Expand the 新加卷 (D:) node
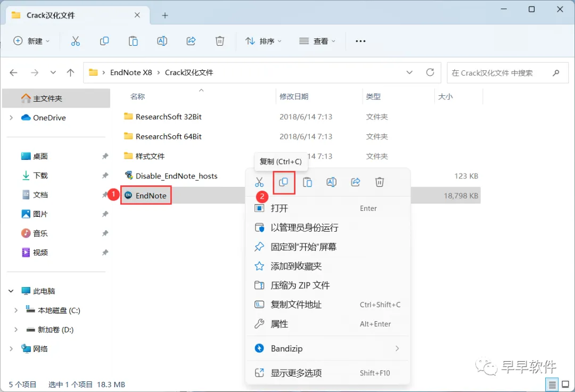The width and height of the screenshot is (575, 392). (16, 330)
